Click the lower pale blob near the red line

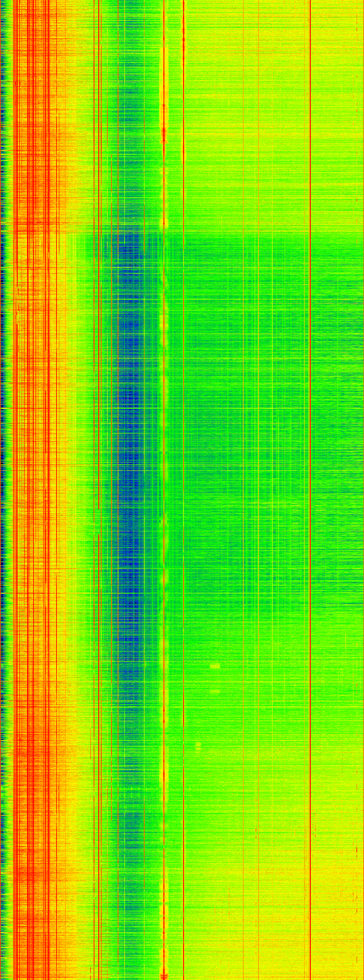pyautogui.click(x=197, y=745)
